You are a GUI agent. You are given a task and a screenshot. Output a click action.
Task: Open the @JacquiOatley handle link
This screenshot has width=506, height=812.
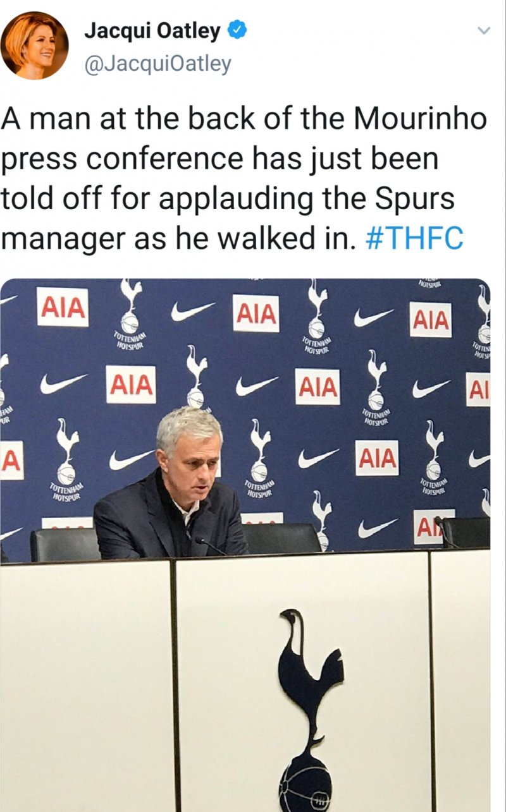[x=157, y=64]
